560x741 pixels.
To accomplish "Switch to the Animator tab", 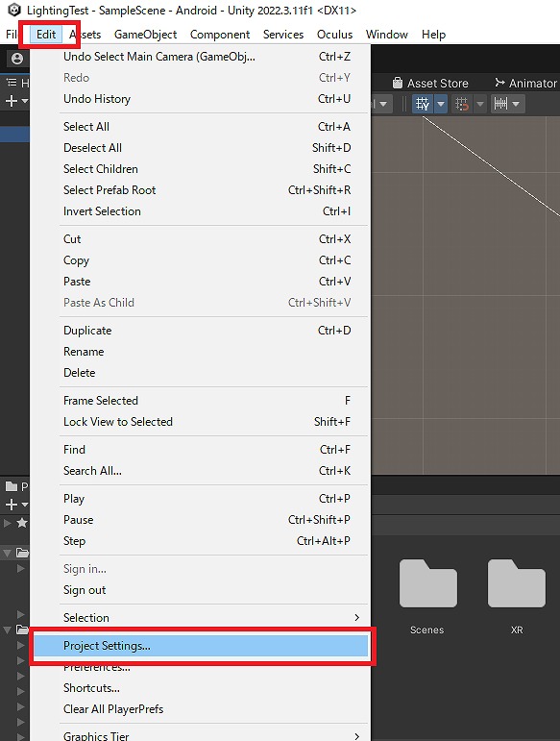I will tap(525, 84).
